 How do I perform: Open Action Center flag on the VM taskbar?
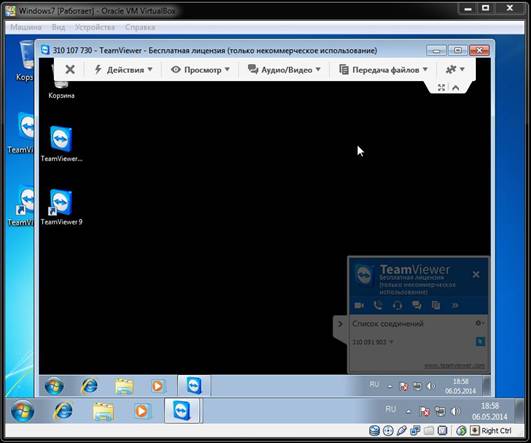pyautogui.click(x=424, y=412)
